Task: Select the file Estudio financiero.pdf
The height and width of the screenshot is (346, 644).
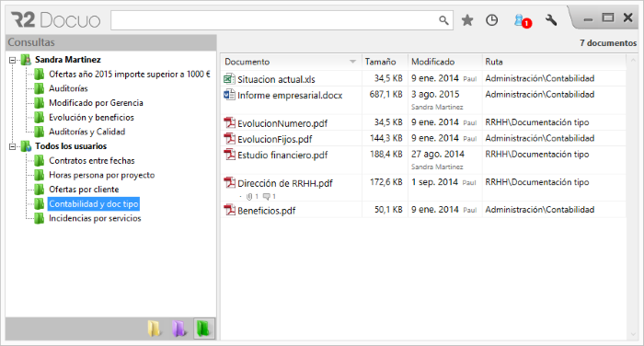Action: click(x=282, y=155)
